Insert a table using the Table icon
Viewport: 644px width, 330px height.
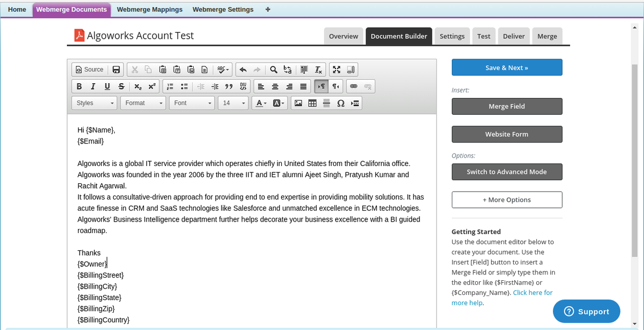[x=313, y=103]
